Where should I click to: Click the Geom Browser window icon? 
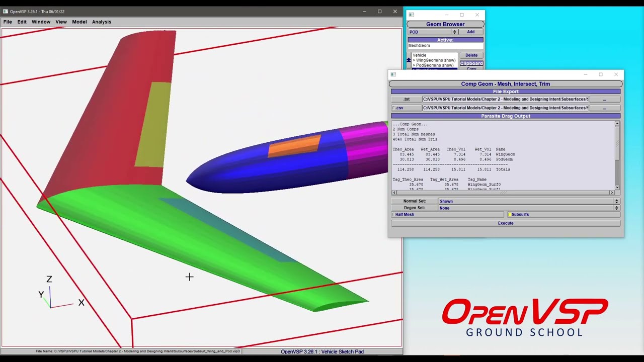pyautogui.click(x=411, y=15)
